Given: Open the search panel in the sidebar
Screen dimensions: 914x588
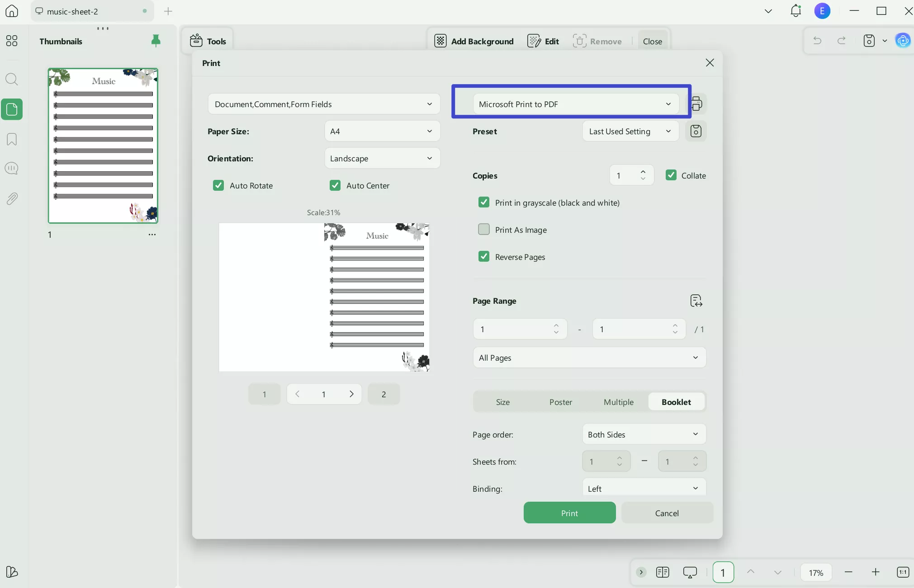Looking at the screenshot, I should 12,80.
